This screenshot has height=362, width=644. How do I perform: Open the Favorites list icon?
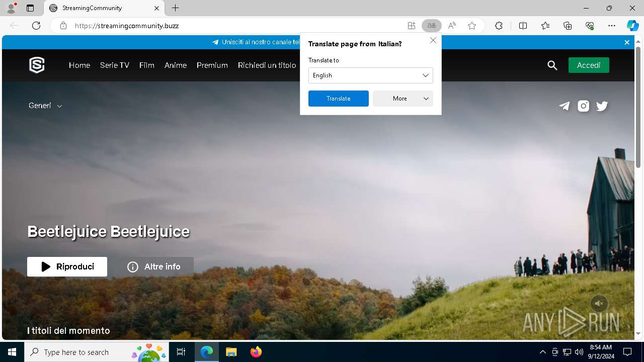(x=545, y=26)
